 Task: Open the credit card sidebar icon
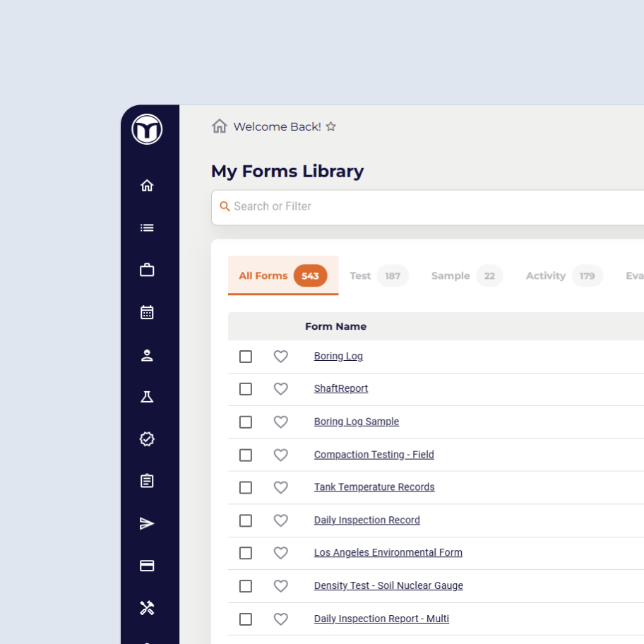[x=147, y=566]
